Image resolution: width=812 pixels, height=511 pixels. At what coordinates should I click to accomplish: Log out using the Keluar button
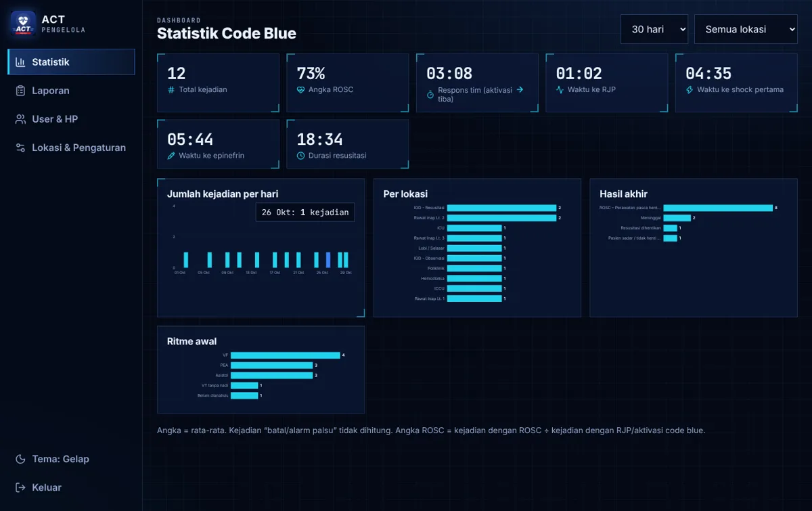point(71,487)
